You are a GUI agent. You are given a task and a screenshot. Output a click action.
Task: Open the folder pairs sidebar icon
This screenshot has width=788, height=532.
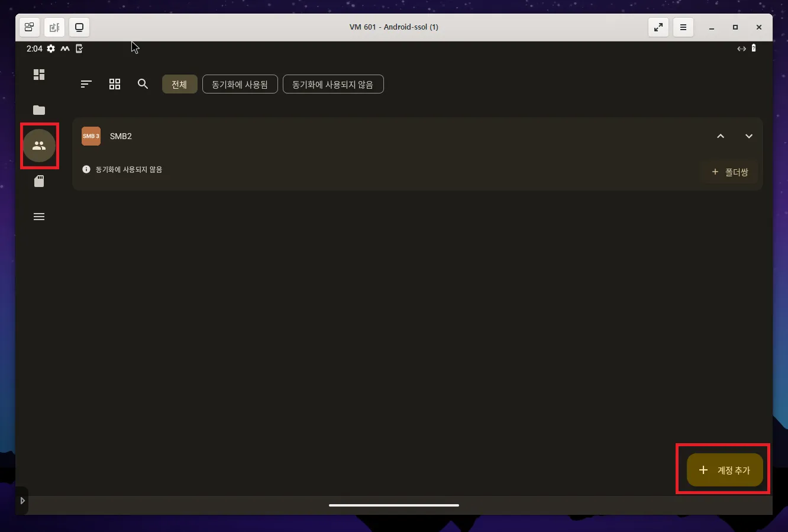[38, 110]
